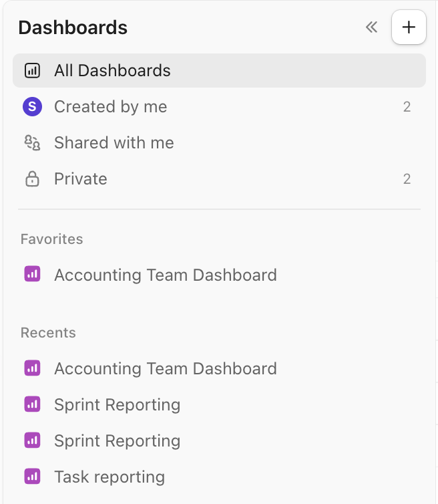Open the Created by me filter

click(x=111, y=107)
